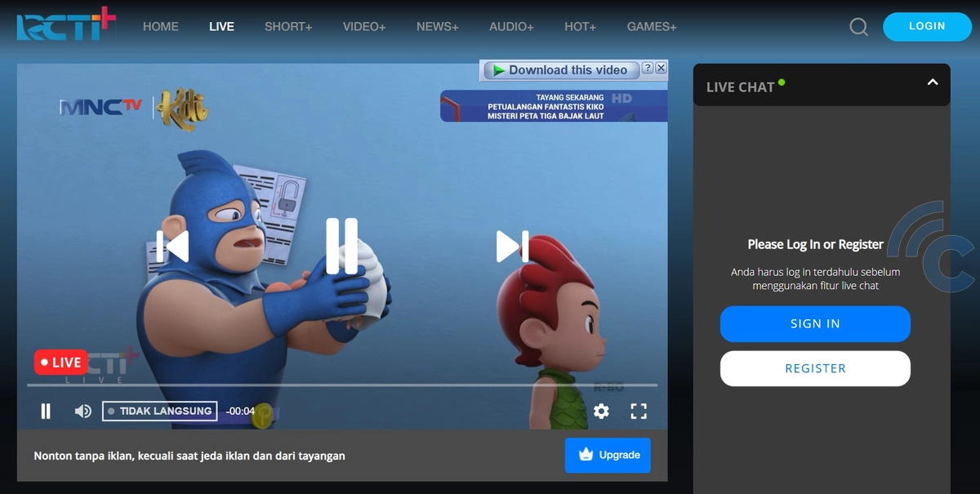Image resolution: width=980 pixels, height=494 pixels.
Task: Go to the previous channel
Action: pos(173,247)
